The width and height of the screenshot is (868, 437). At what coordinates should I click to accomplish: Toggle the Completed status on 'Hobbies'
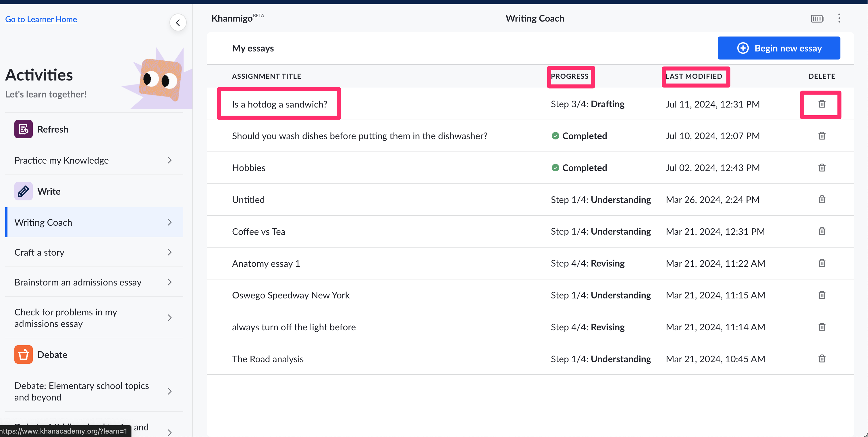coord(556,168)
